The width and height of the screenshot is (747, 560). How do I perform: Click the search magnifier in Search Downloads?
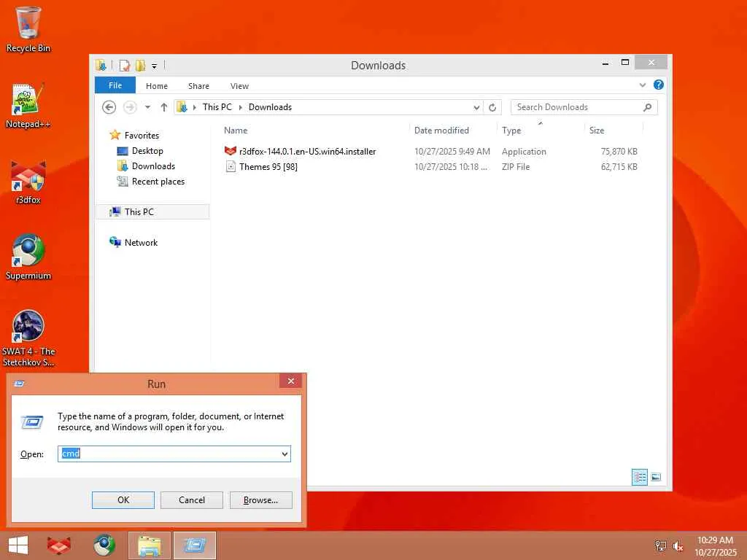(x=647, y=107)
